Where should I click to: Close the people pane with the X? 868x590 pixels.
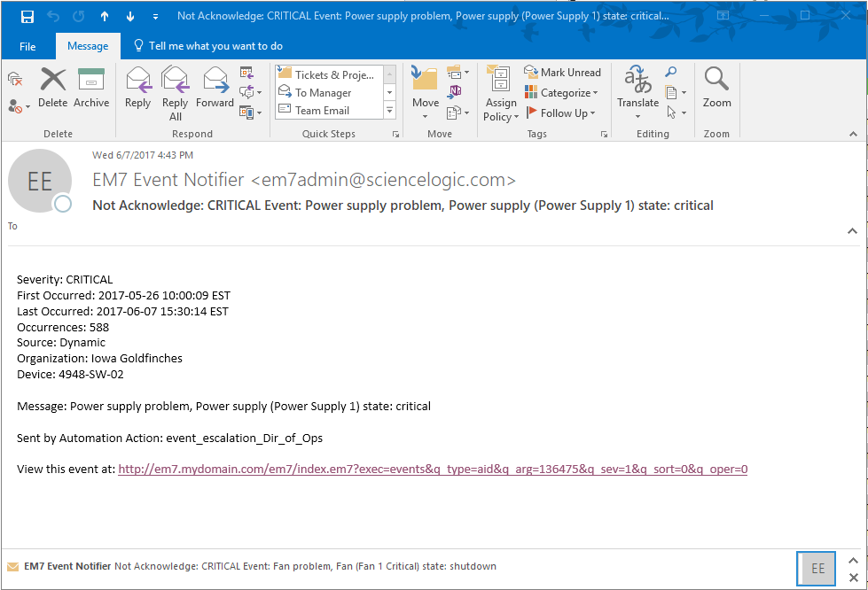[853, 578]
